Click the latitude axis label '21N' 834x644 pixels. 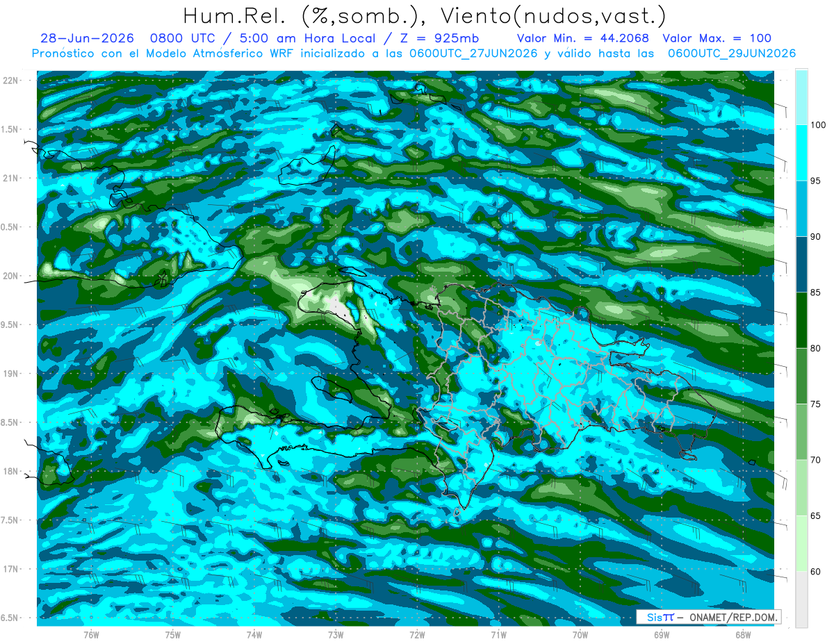10,178
